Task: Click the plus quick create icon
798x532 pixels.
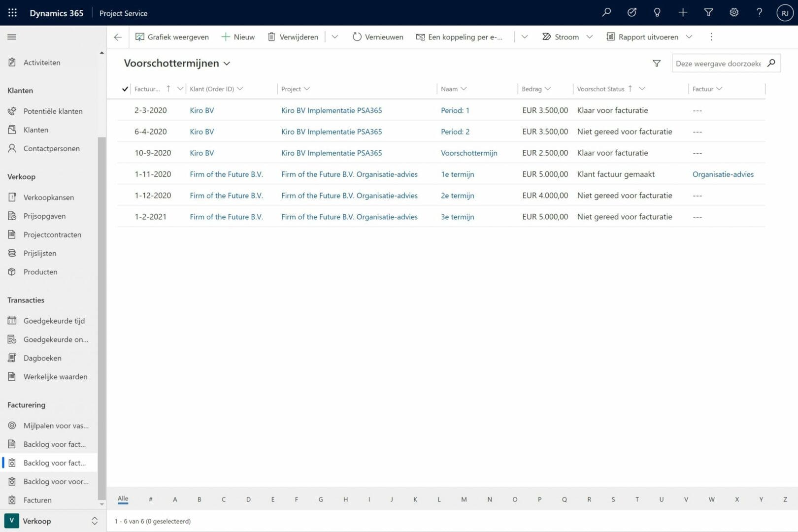Action: (x=683, y=12)
